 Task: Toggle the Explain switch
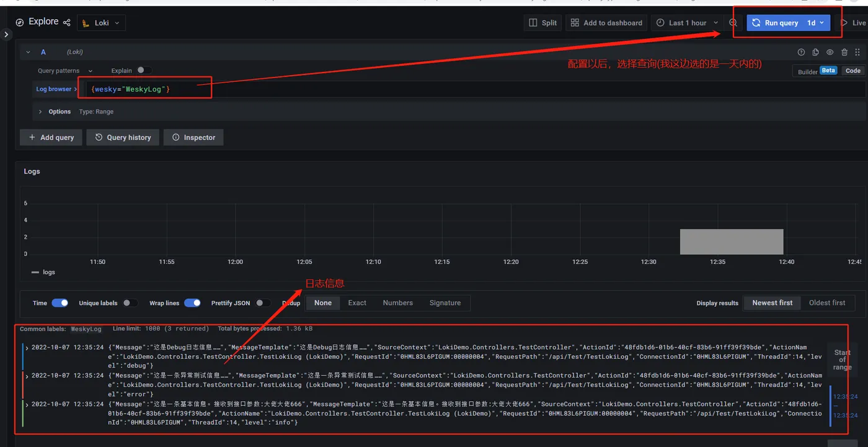144,71
